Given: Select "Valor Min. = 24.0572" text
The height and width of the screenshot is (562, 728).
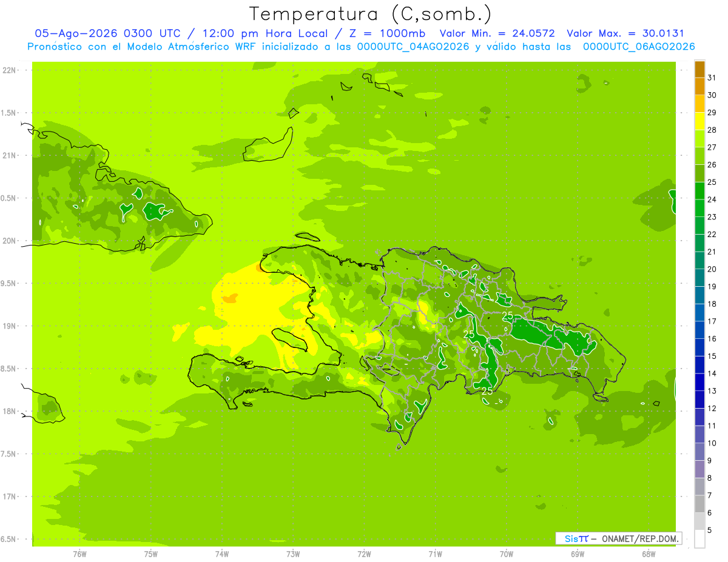Looking at the screenshot, I should 497,33.
